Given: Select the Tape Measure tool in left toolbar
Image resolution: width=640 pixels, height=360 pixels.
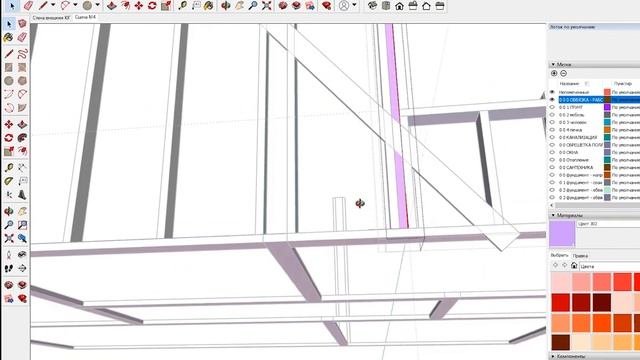Looking at the screenshot, I should [x=9, y=167].
